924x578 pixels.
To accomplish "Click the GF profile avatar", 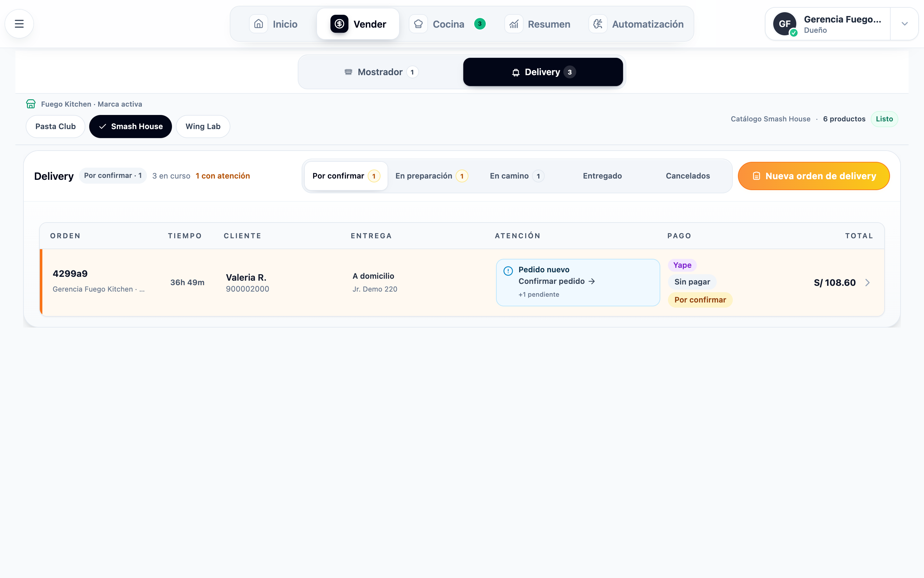I will [x=784, y=24].
